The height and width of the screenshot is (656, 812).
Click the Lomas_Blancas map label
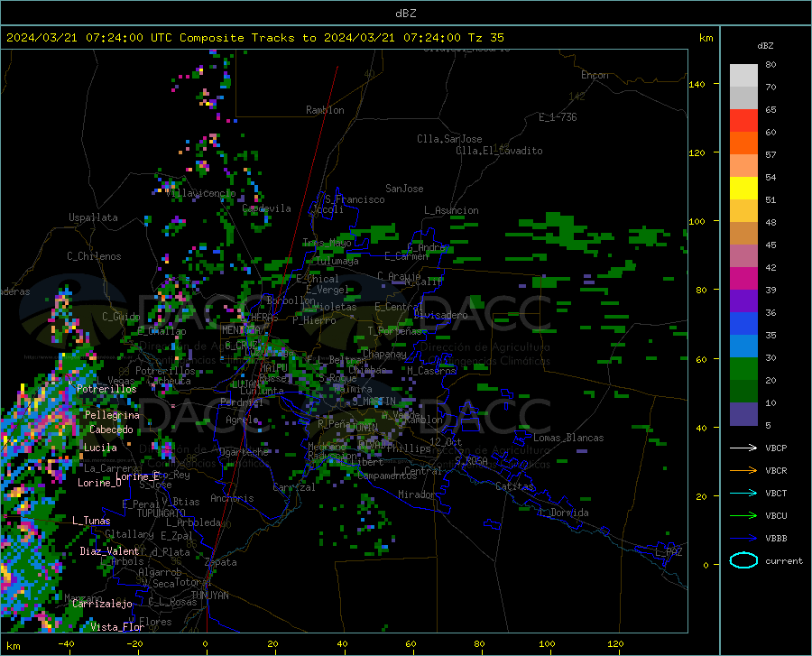[x=568, y=438]
